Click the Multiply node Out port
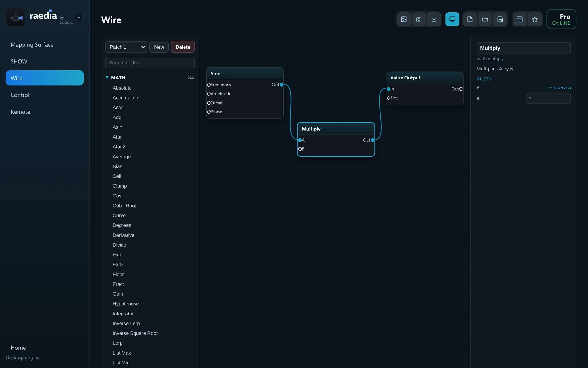Screen dimensions: 588x368 point(373,140)
